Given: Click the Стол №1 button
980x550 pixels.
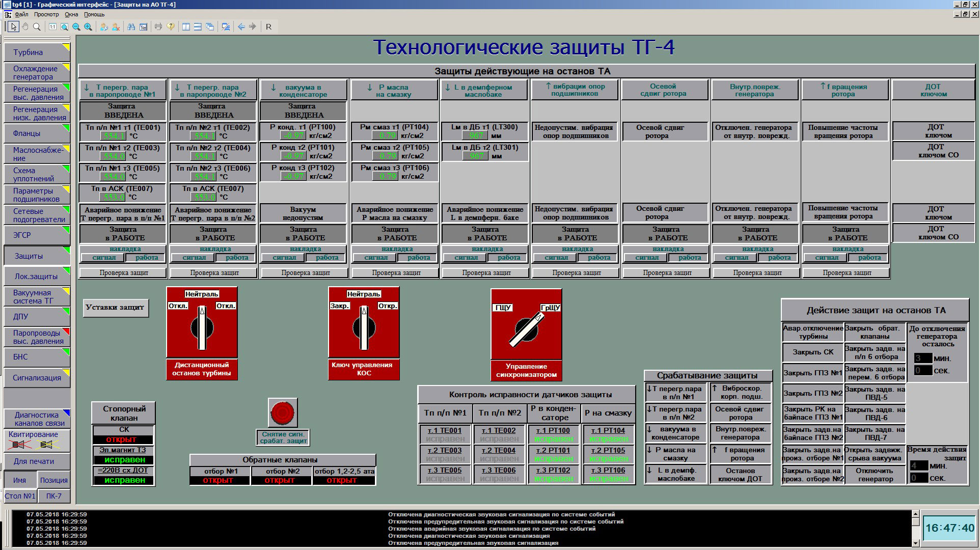Looking at the screenshot, I should pos(20,496).
